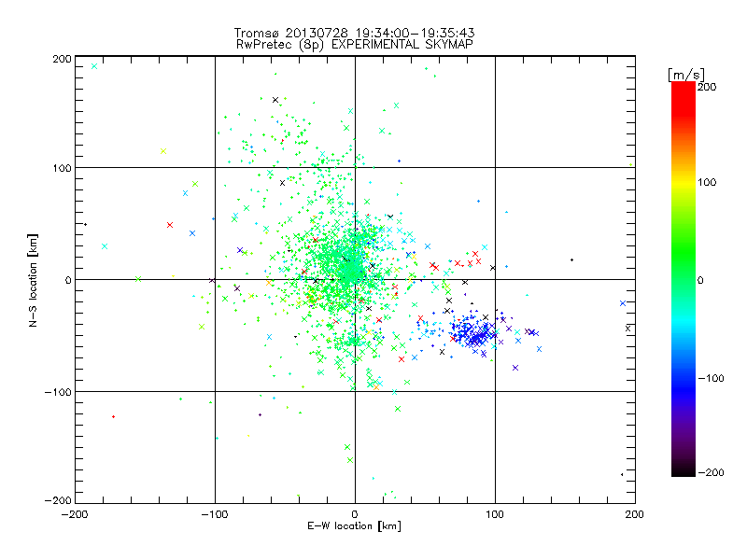Image resolution: width=747 pixels, height=560 pixels.
Task: Click the x-axis tick label '100'
Action: (495, 515)
